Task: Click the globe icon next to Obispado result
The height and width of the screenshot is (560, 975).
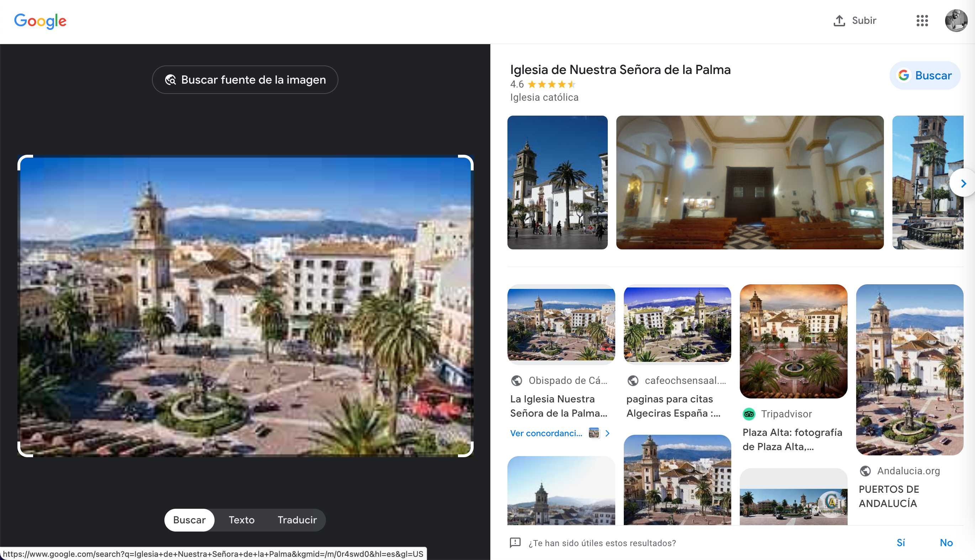Action: coord(517,380)
